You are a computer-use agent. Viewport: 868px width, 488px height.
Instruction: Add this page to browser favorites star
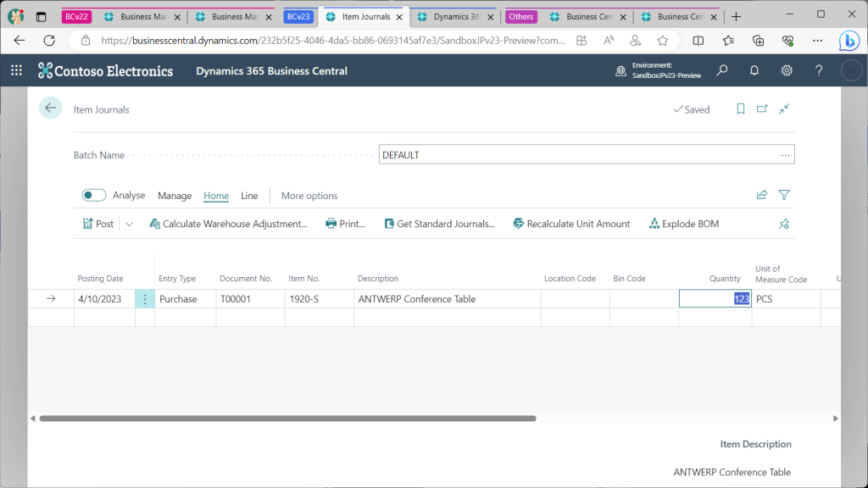click(663, 41)
